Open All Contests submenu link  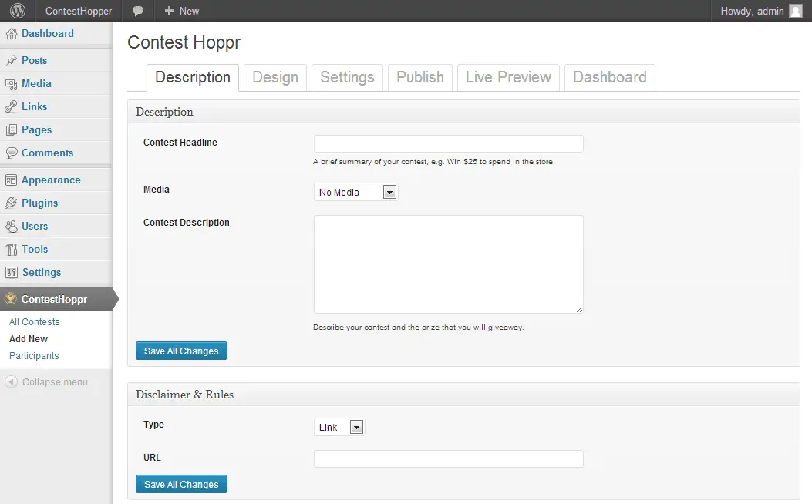(x=34, y=322)
